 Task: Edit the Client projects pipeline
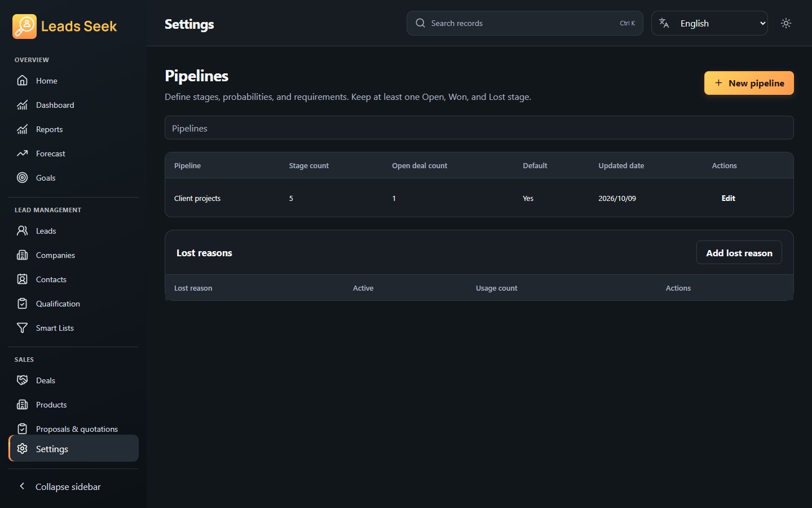pyautogui.click(x=728, y=198)
